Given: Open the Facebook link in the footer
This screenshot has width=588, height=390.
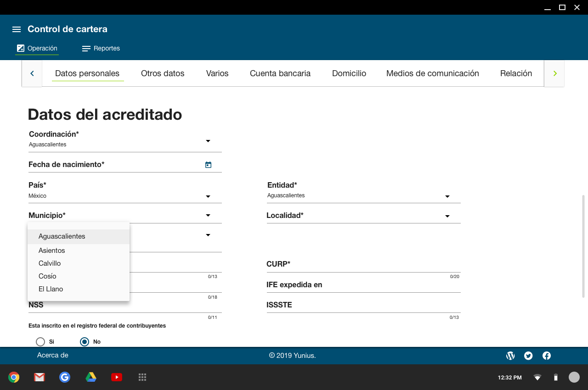Looking at the screenshot, I should pos(547,356).
